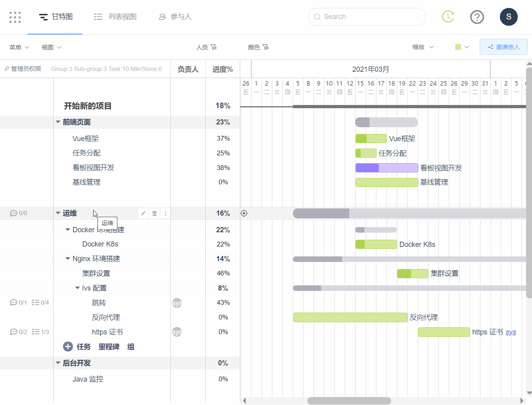Click the Search input field

(367, 17)
